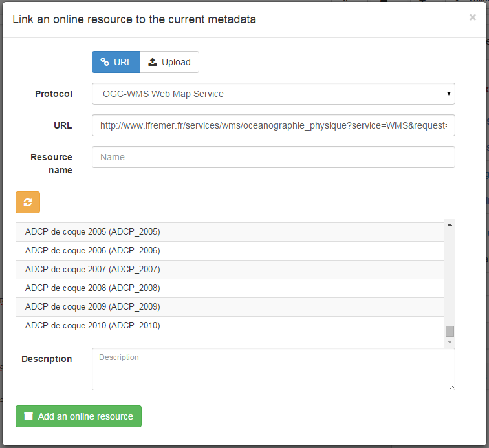Click the orange refresh layers button
This screenshot has height=448, width=489.
[28, 202]
